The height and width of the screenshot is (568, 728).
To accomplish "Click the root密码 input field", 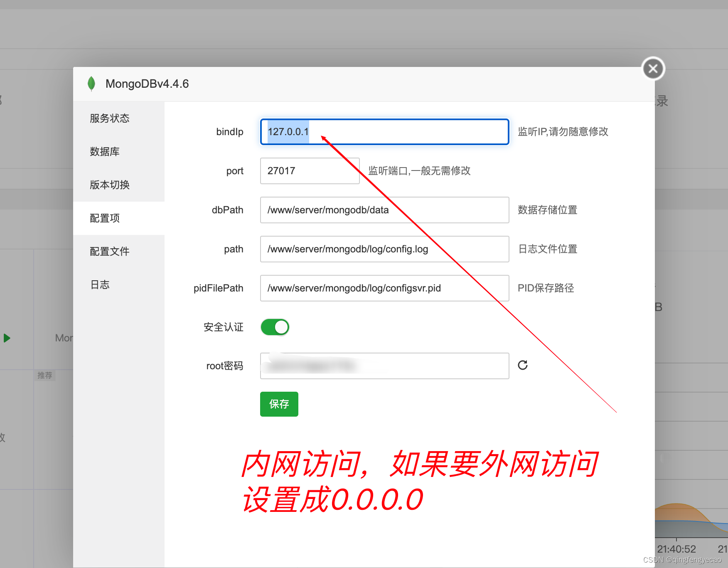I will 385,366.
